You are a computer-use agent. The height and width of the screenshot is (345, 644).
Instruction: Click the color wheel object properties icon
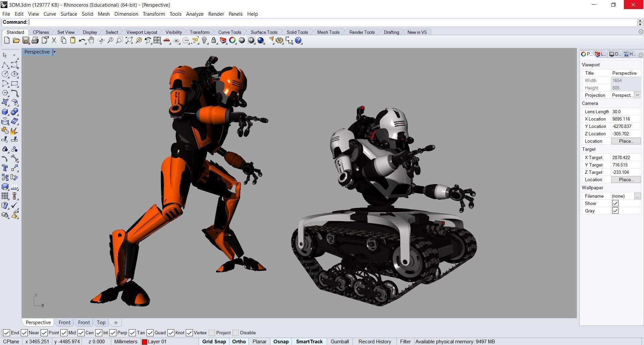pos(232,41)
